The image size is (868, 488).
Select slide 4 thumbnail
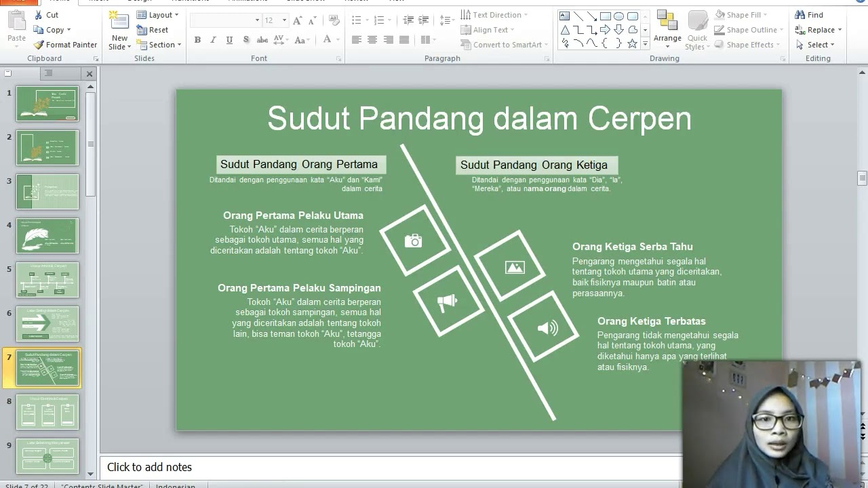pos(47,236)
